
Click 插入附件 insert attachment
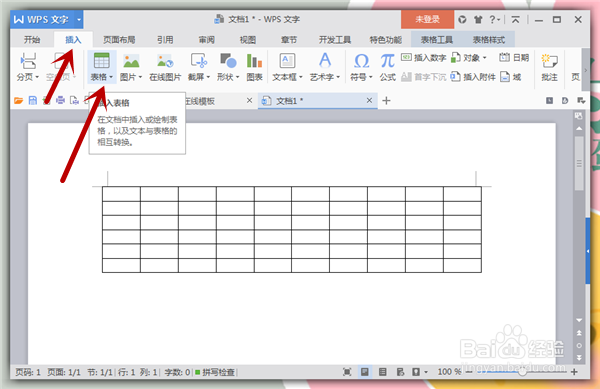pos(473,77)
